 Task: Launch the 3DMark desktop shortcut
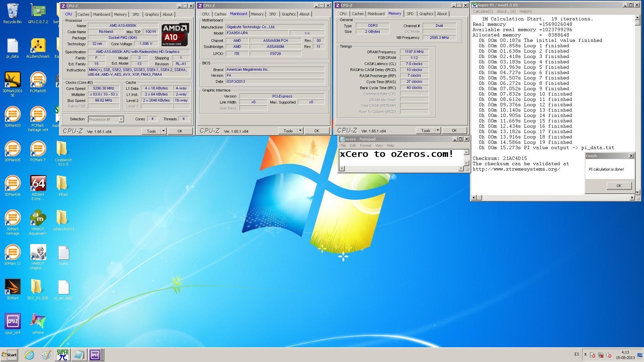pyautogui.click(x=12, y=289)
